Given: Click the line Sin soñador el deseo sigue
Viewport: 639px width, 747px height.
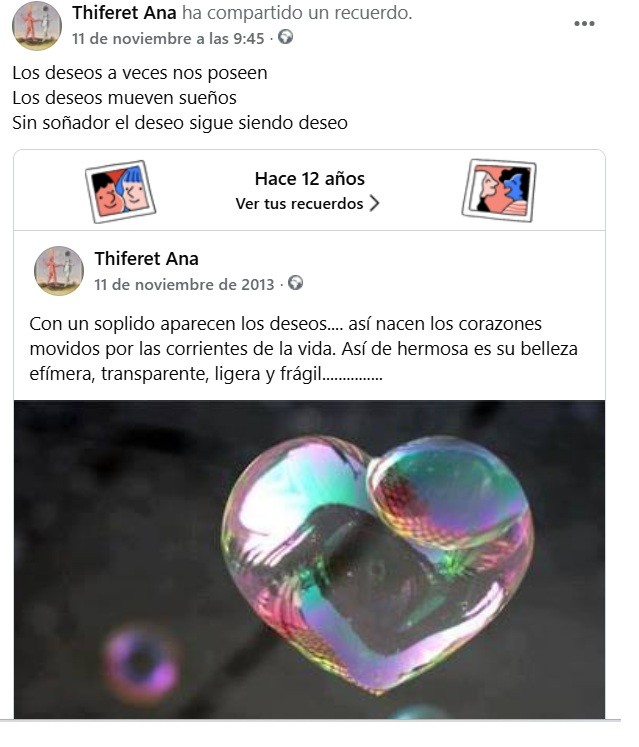Looking at the screenshot, I should 180,123.
